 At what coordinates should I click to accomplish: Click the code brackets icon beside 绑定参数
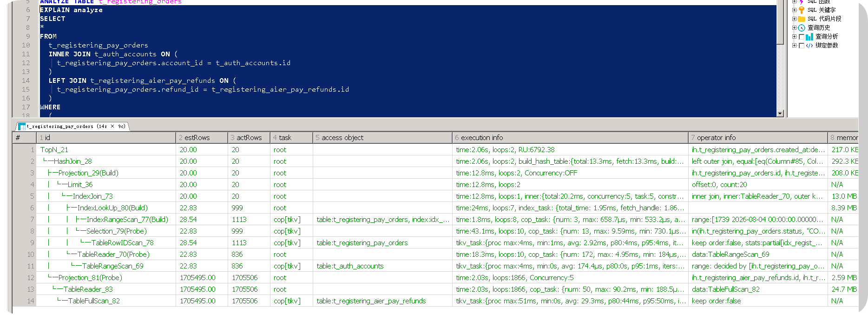coord(809,46)
